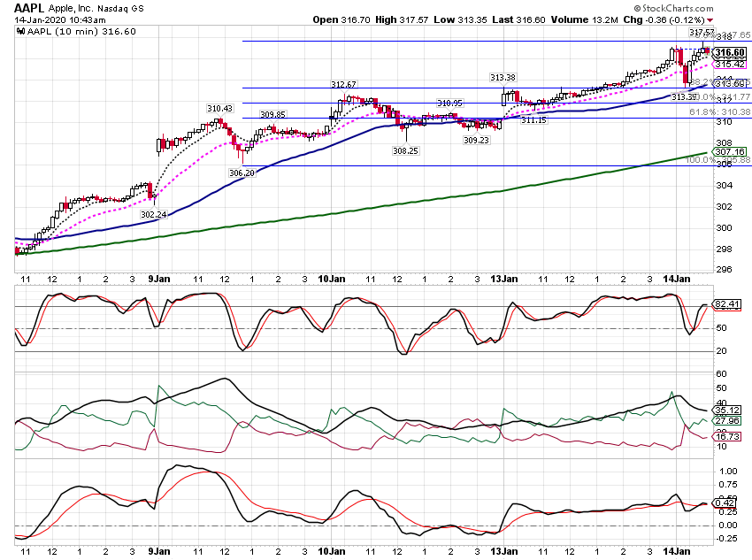Click the red down arrow after Chg

pyautogui.click(x=710, y=20)
